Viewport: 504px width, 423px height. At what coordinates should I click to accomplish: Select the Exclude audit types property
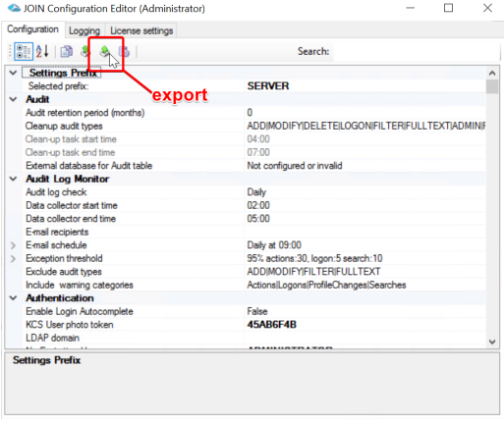[64, 272]
